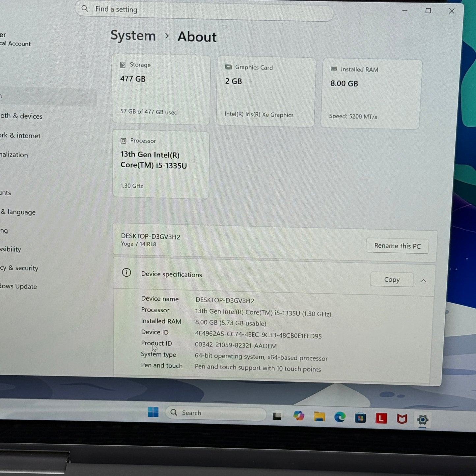Launch Copilot from the taskbar
Image resolution: width=476 pixels, height=476 pixels.
[299, 416]
